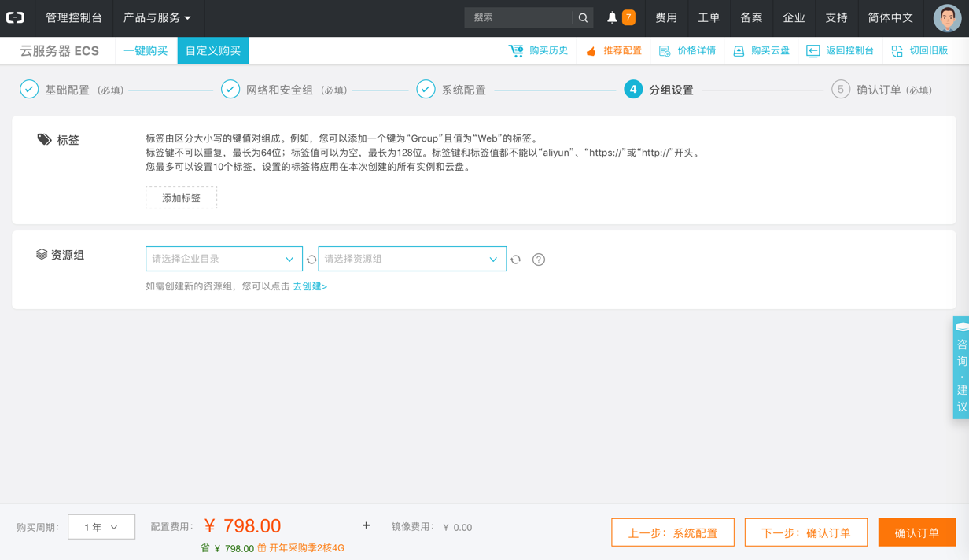Viewport: 969px width, 560px height.
Task: Switch to the 一键购买 tab
Action: coord(146,50)
